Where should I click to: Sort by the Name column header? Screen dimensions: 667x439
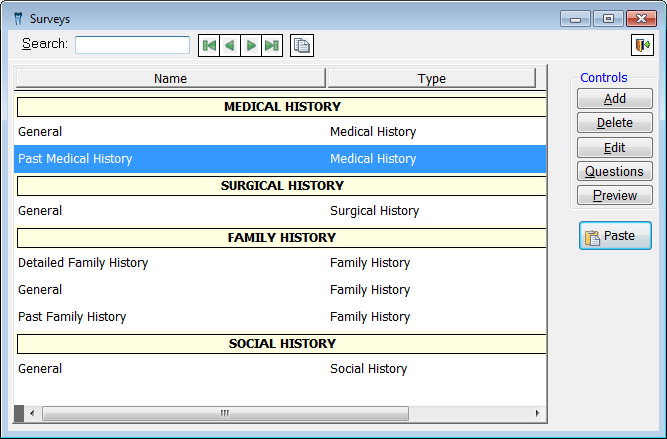click(x=170, y=78)
